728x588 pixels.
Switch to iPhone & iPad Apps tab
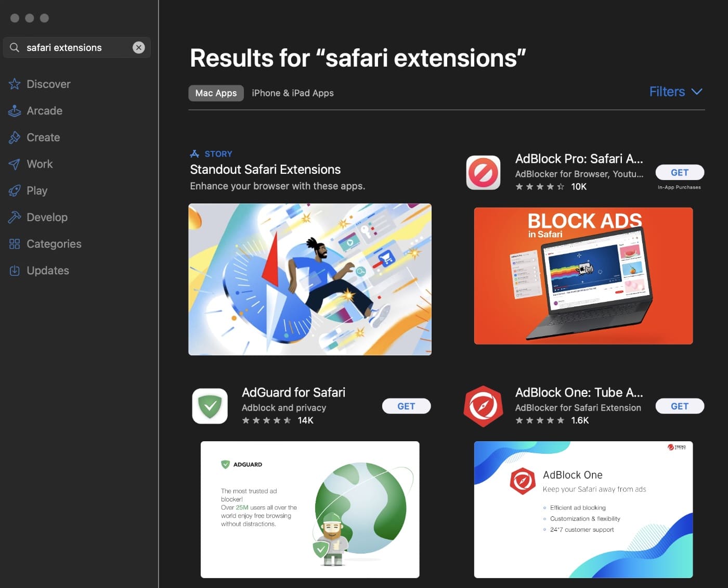293,93
